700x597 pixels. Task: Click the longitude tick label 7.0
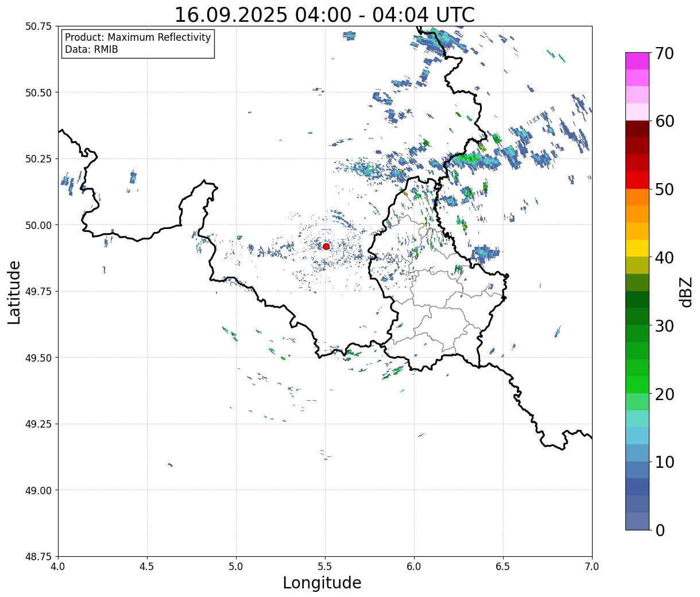(592, 567)
